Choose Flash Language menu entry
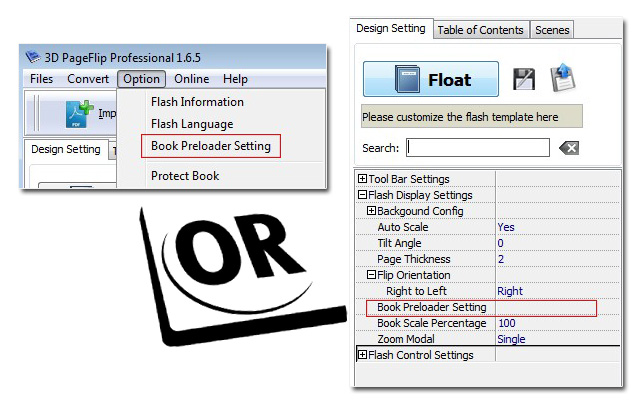641x406 pixels. point(192,124)
